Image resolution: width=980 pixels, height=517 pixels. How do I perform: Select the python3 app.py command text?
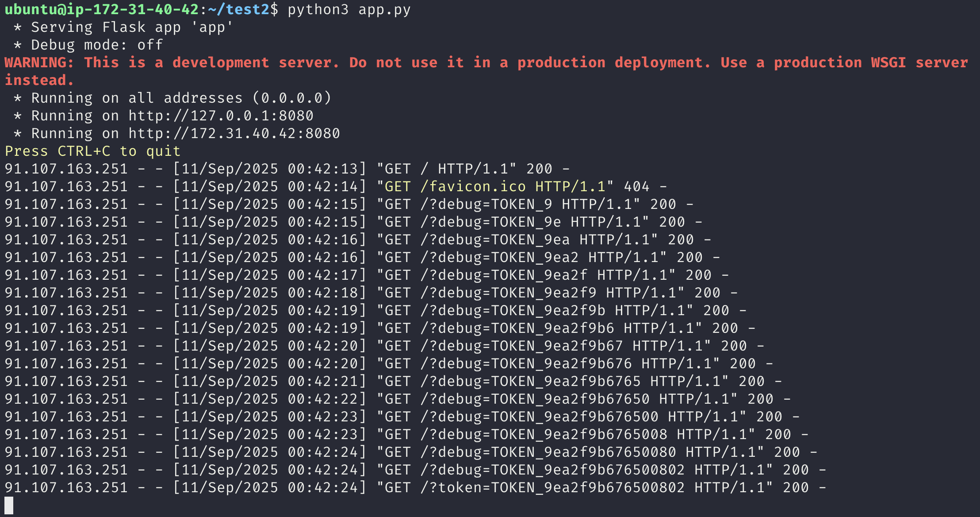(349, 10)
